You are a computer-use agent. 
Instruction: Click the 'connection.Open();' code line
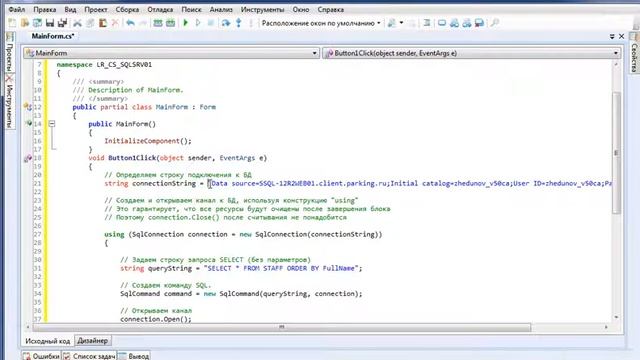[x=156, y=319]
